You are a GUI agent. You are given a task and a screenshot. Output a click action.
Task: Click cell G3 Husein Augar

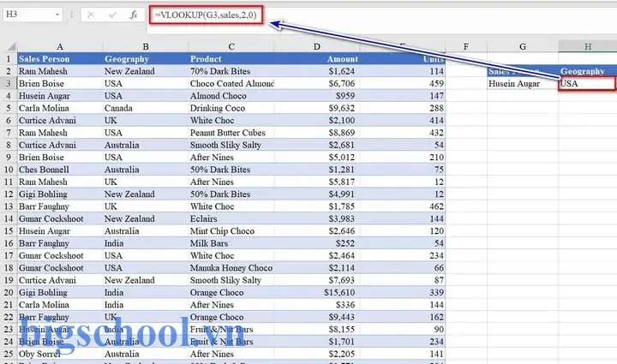point(523,84)
